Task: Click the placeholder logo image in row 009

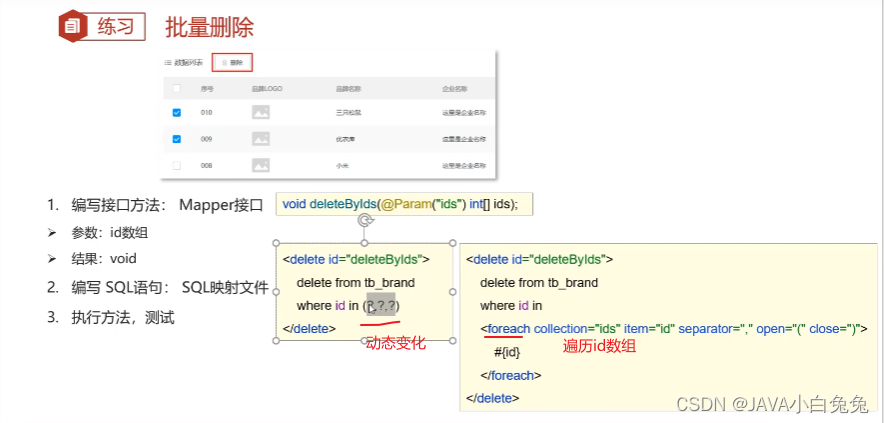Action: point(260,139)
